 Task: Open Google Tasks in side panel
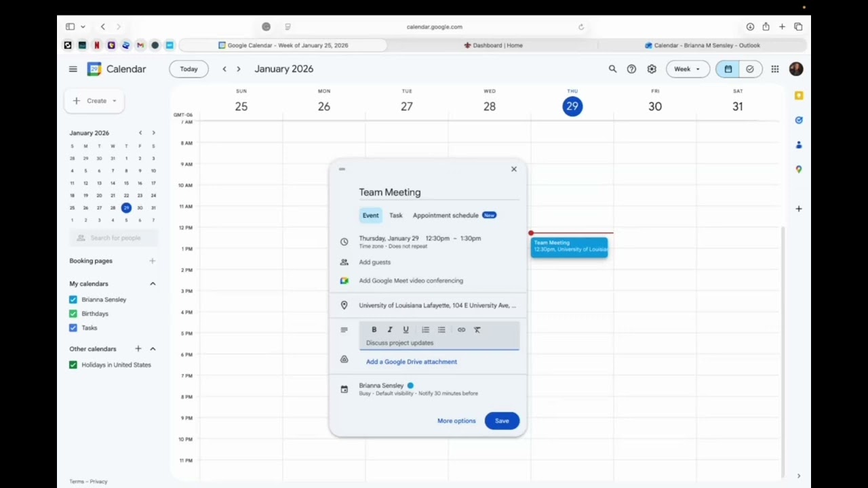[799, 120]
